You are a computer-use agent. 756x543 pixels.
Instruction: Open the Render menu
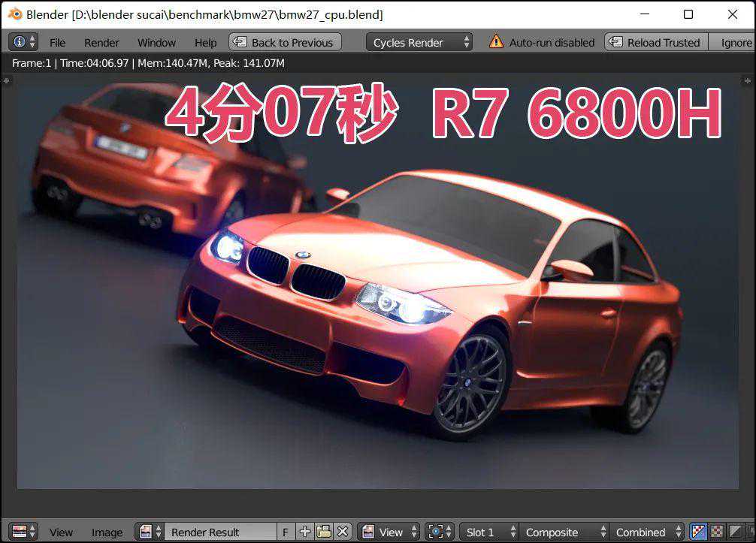point(101,43)
